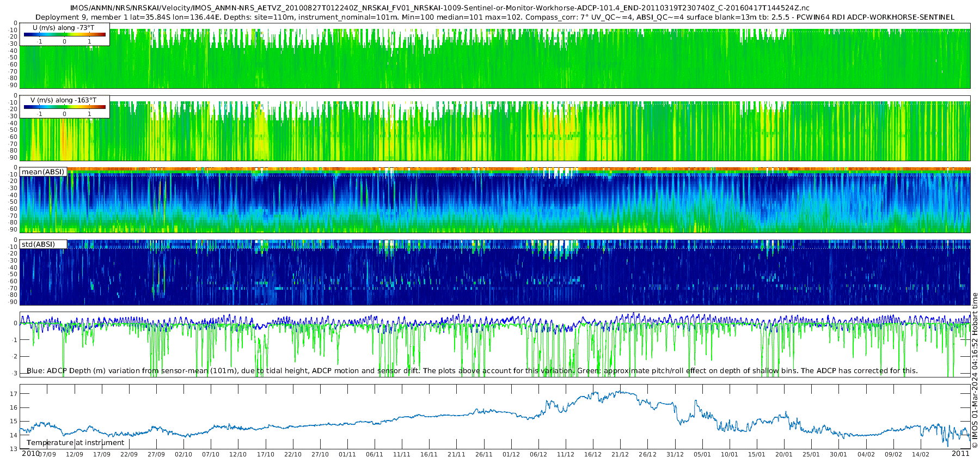Click the 15/01 date tick label
This screenshot has height=463, width=980.
tap(757, 454)
